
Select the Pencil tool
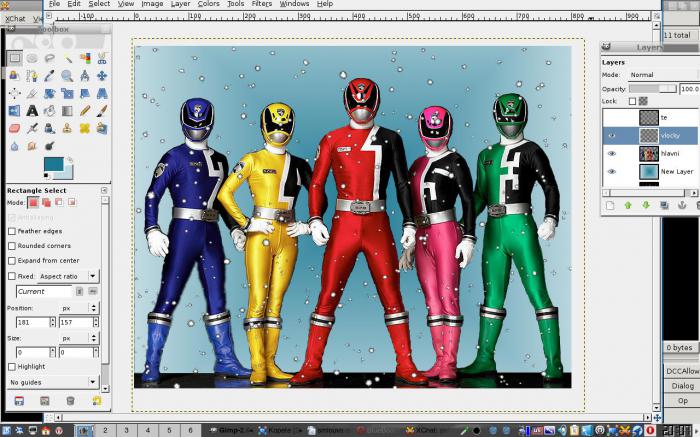pyautogui.click(x=85, y=110)
